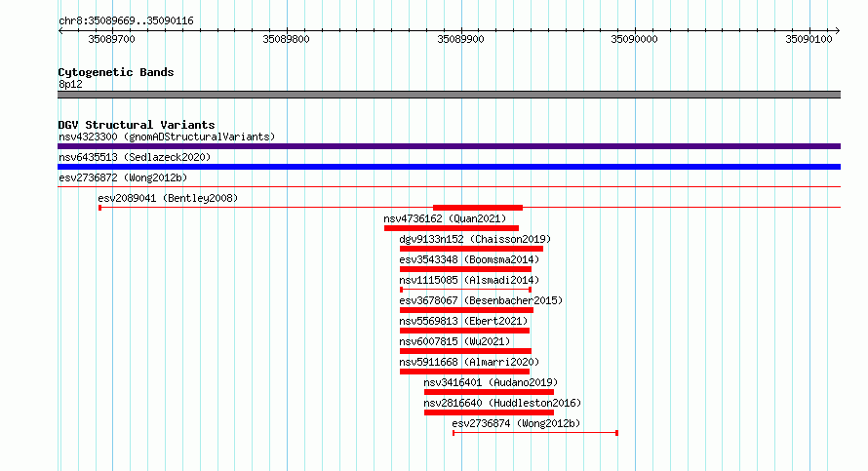
Task: Click the chr8:35089669..35090116 region label
Action: pyautogui.click(x=126, y=20)
